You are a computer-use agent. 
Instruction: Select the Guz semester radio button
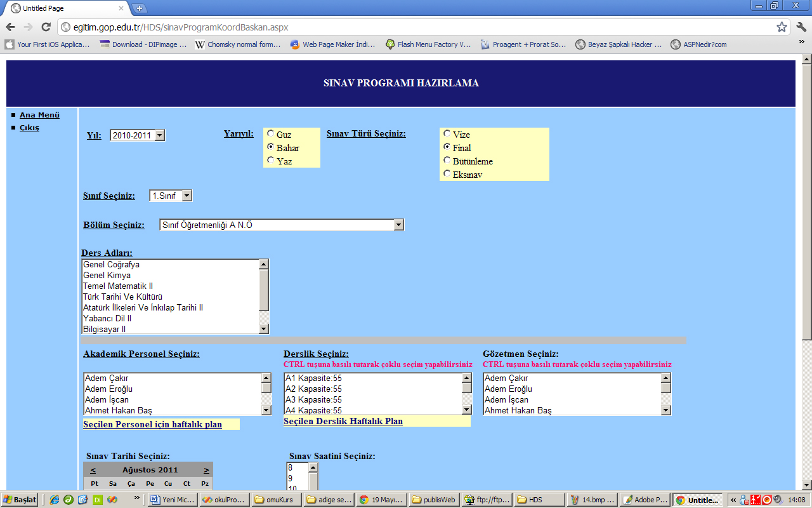point(271,134)
